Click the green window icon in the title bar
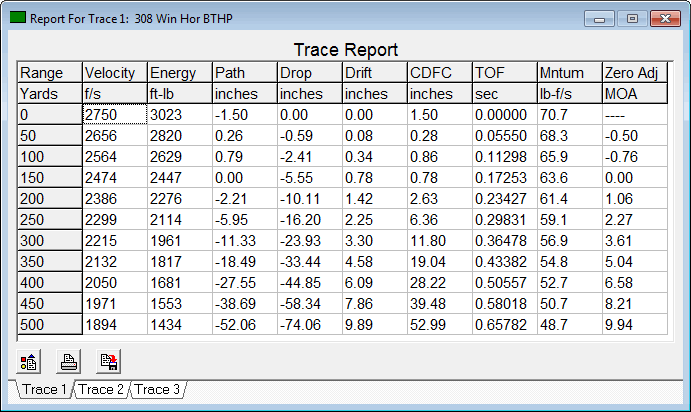Image resolution: width=691 pixels, height=412 pixels. click(x=18, y=18)
